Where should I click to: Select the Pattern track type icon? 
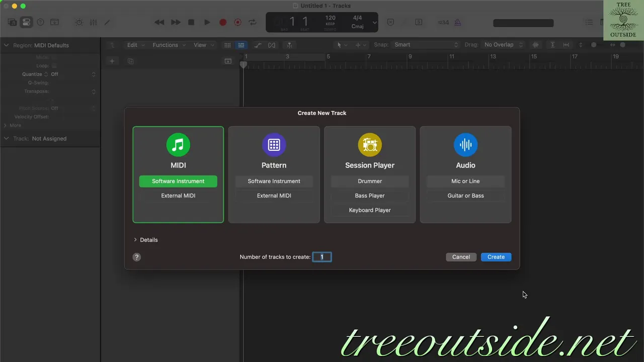tap(274, 145)
